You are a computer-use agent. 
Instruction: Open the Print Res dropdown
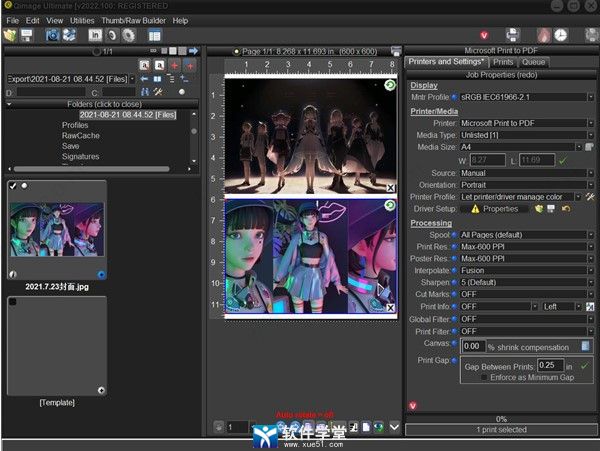pyautogui.click(x=591, y=247)
